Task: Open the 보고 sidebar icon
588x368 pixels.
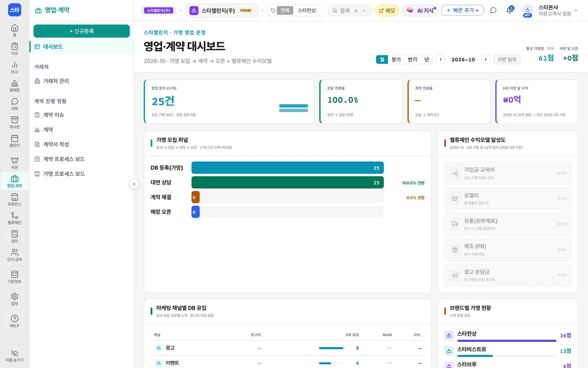Action: tap(14, 67)
